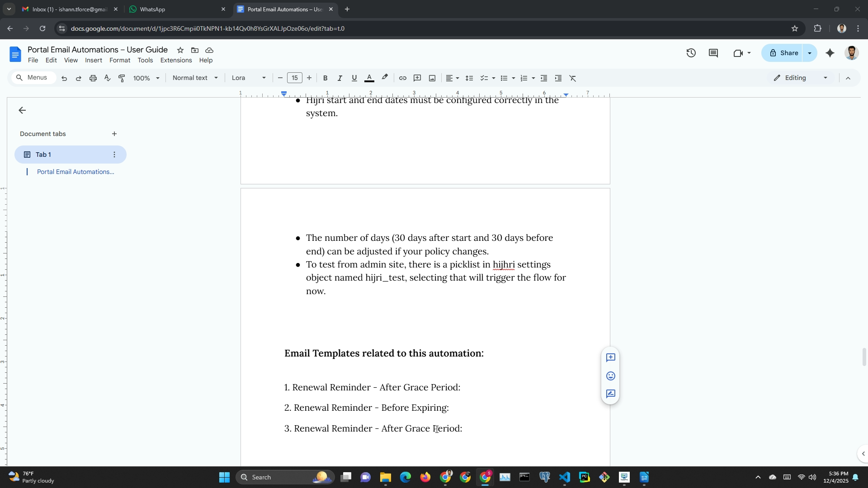The width and height of the screenshot is (868, 488).
Task: Click Add emoji reaction icon
Action: [x=610, y=376]
